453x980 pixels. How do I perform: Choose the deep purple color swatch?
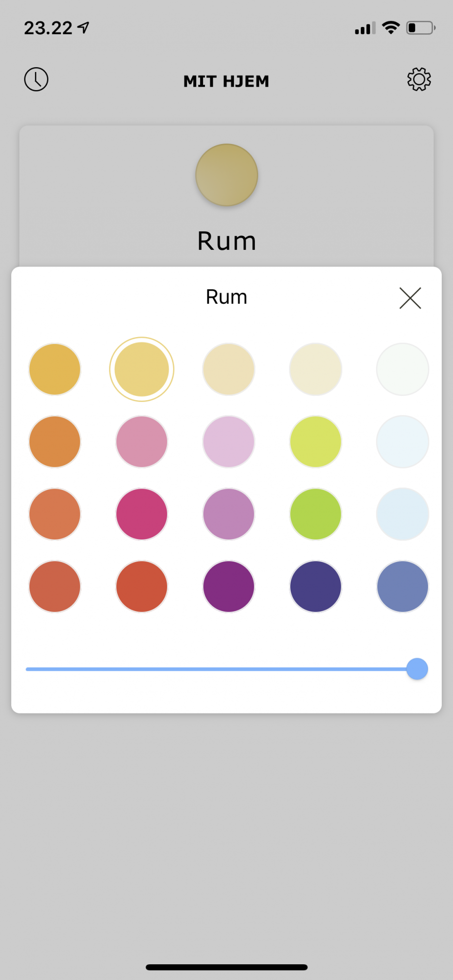[x=229, y=587]
